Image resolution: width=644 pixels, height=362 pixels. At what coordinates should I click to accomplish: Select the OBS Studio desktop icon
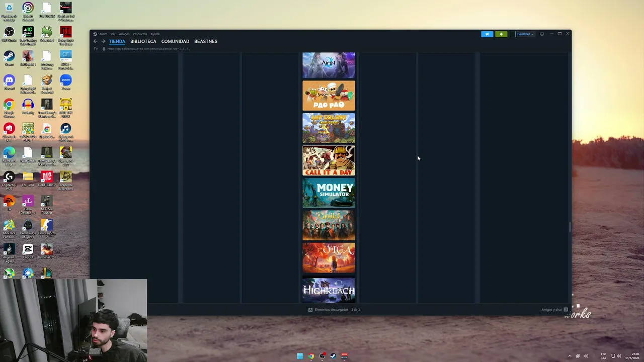[x=9, y=35]
